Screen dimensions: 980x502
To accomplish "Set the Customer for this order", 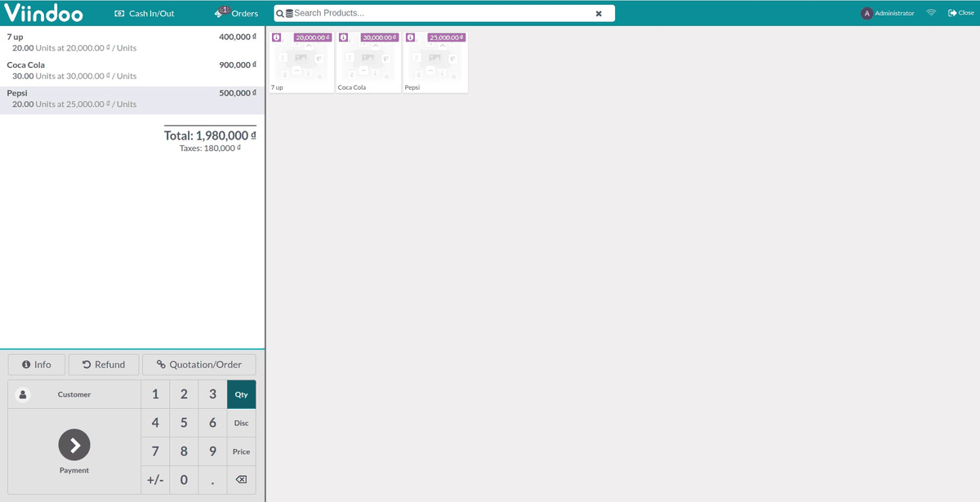I will point(74,394).
